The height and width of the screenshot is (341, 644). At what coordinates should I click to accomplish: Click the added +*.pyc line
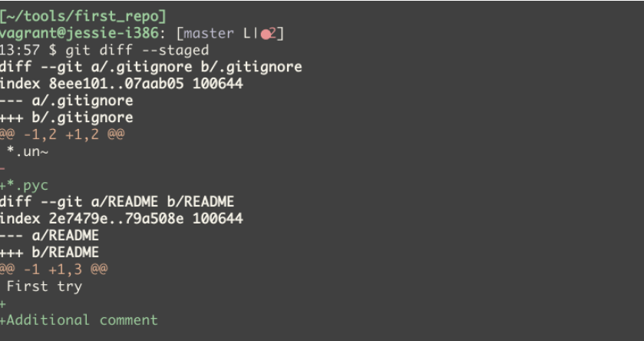pos(24,185)
